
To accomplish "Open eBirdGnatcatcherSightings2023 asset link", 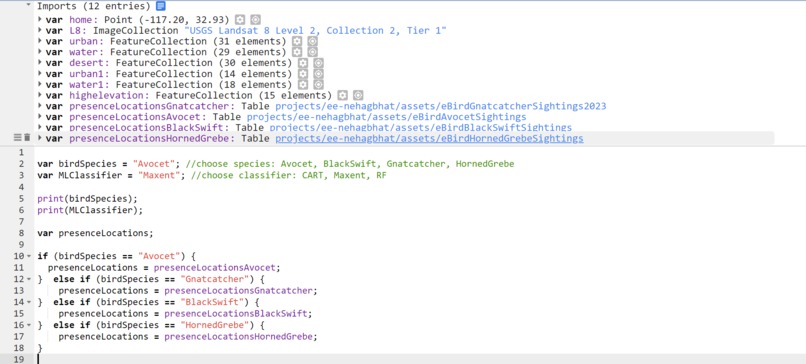I will (x=441, y=106).
